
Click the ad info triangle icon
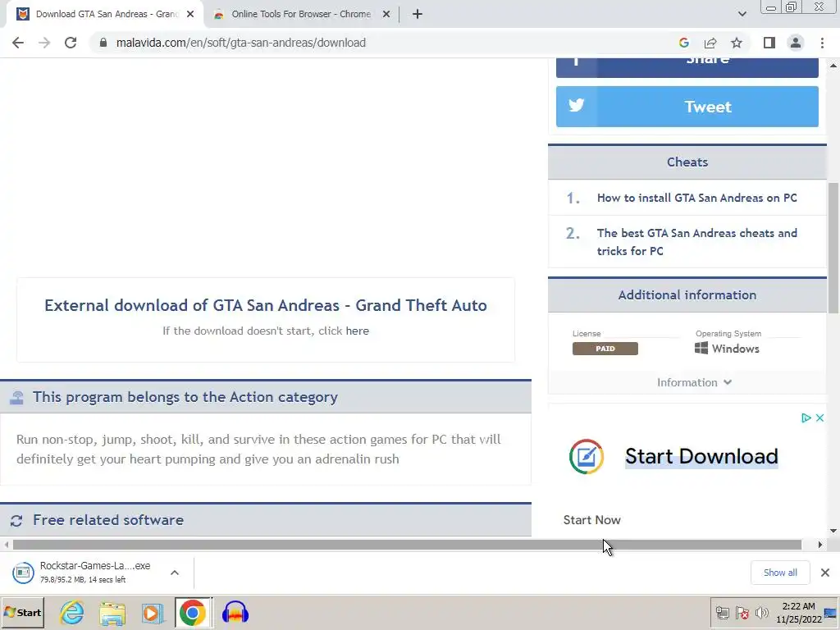click(806, 418)
